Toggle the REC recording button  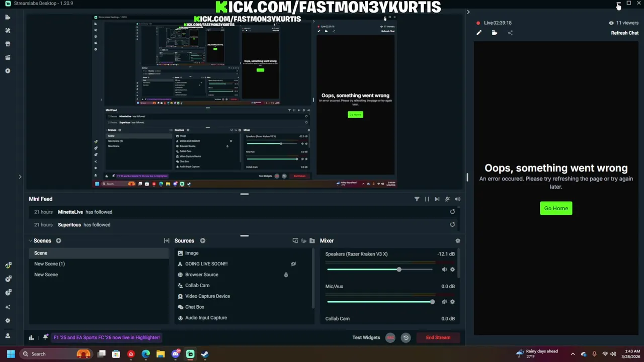coord(390,337)
